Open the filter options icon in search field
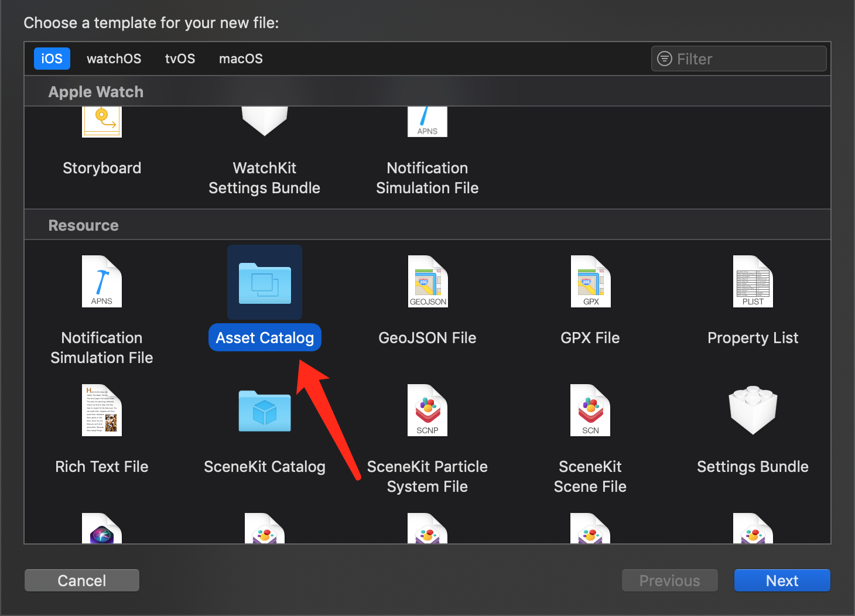This screenshot has width=855, height=616. tap(665, 59)
